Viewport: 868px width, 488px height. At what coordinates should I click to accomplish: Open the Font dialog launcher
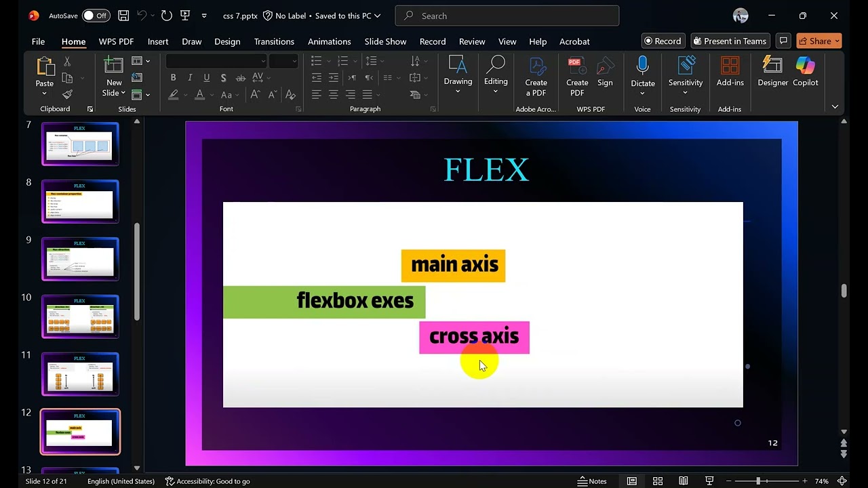pyautogui.click(x=298, y=109)
